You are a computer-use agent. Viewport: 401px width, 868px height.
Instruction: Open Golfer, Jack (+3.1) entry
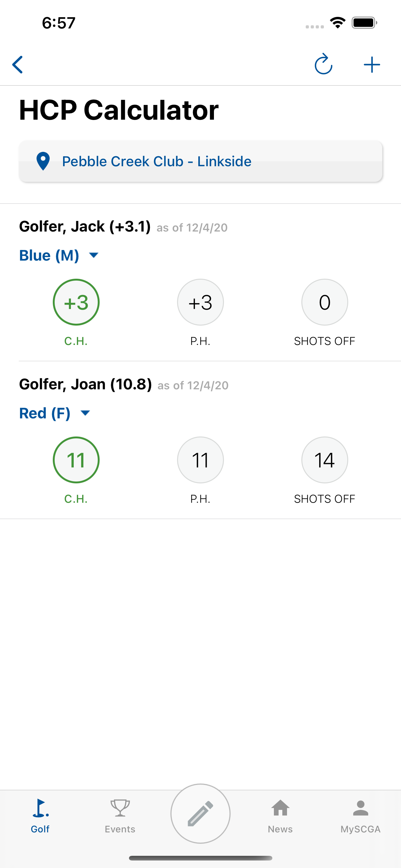[85, 227]
